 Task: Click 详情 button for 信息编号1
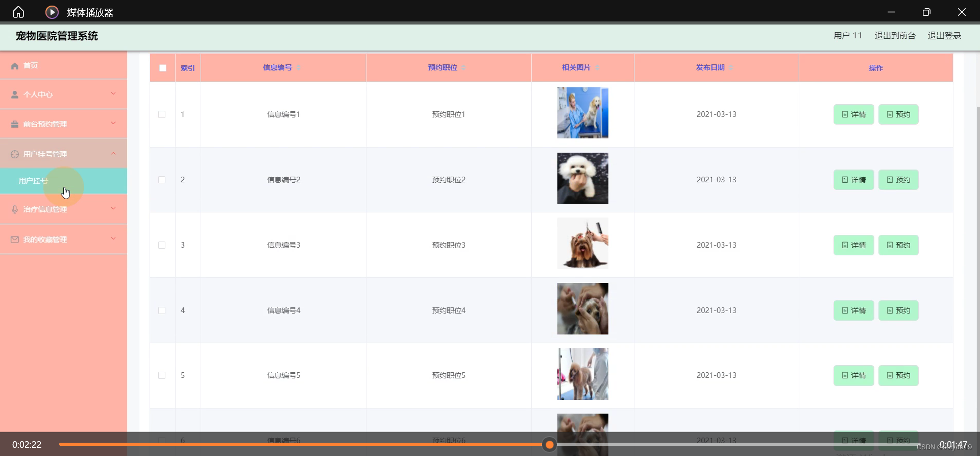(854, 114)
